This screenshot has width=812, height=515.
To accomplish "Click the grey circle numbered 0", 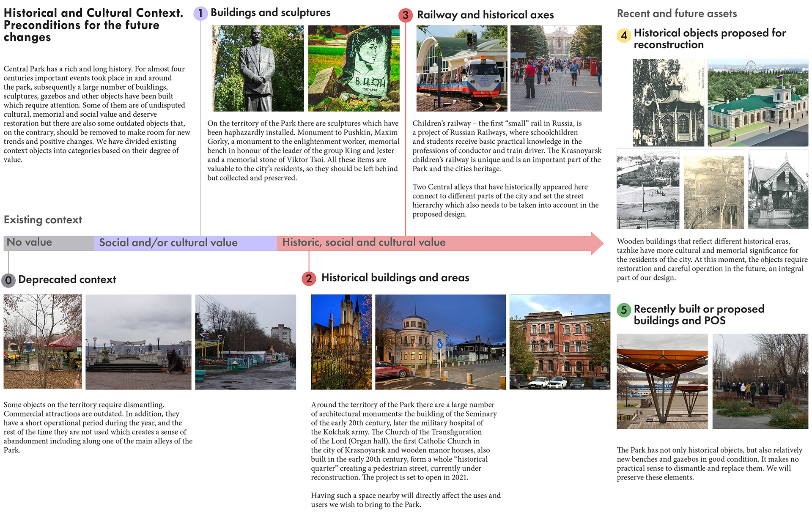I will [8, 280].
